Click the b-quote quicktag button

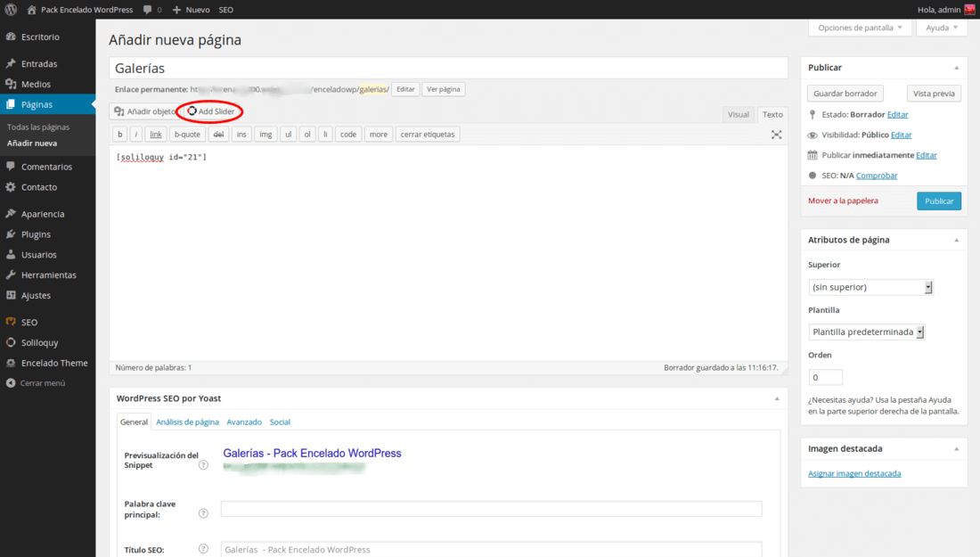[x=187, y=135]
